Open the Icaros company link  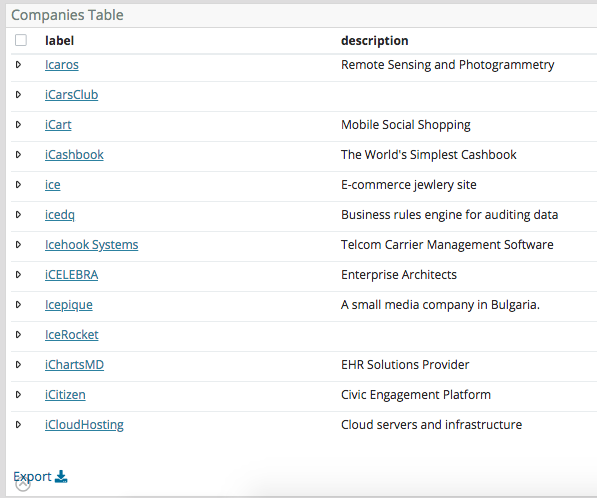[62, 65]
